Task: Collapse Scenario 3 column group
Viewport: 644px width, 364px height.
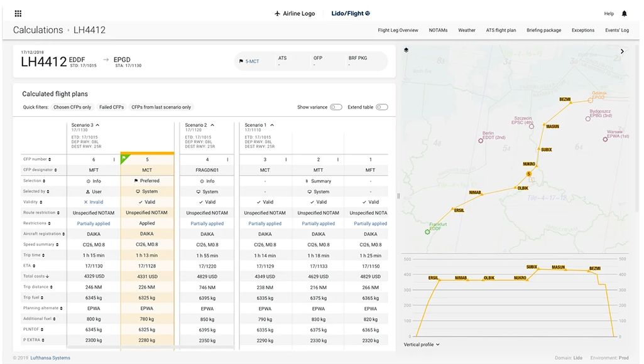Action: click(x=98, y=125)
